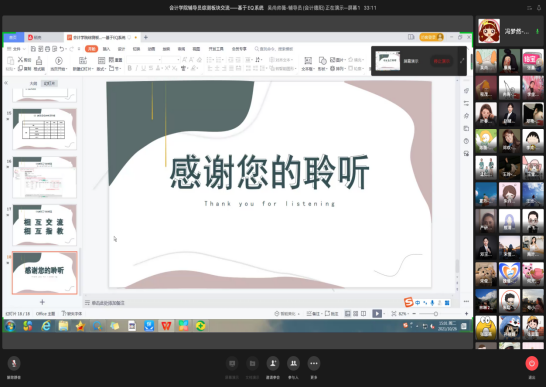Open the 插入 ribbon tab
547x388 pixels.
(106, 49)
